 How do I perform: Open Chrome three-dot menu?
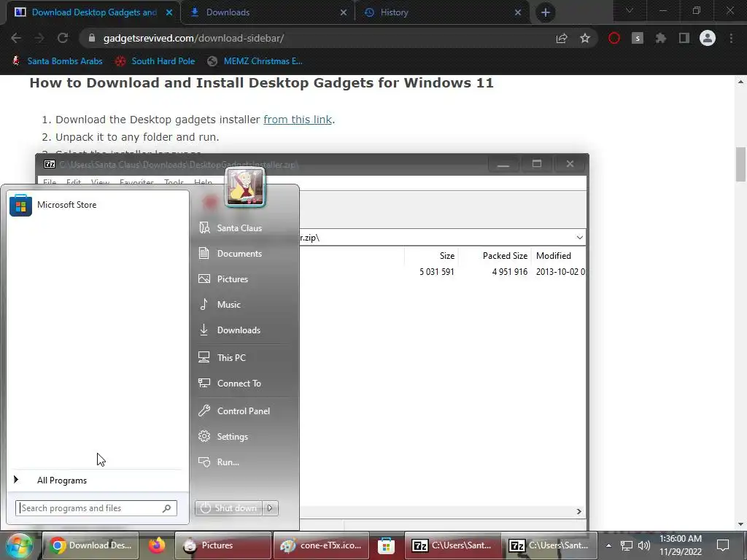point(731,38)
